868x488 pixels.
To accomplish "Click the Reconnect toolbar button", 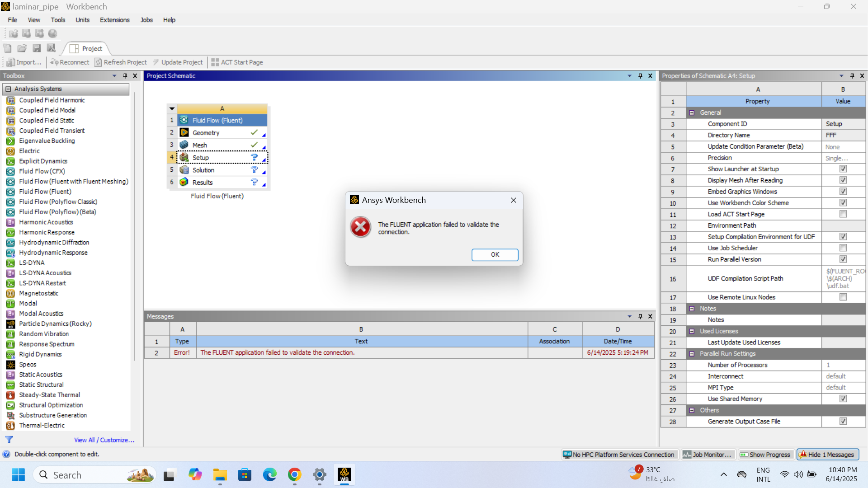I will [x=70, y=62].
